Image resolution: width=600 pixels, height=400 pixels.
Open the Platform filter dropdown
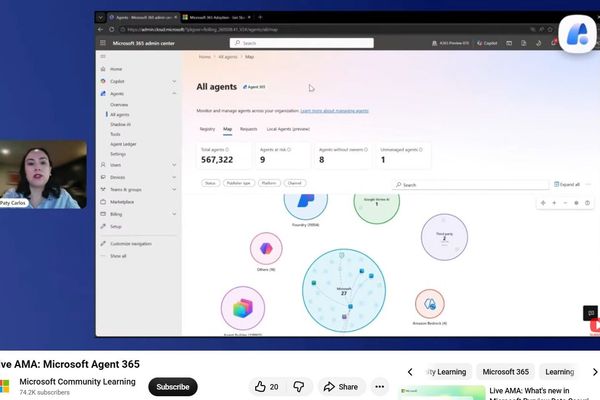269,183
